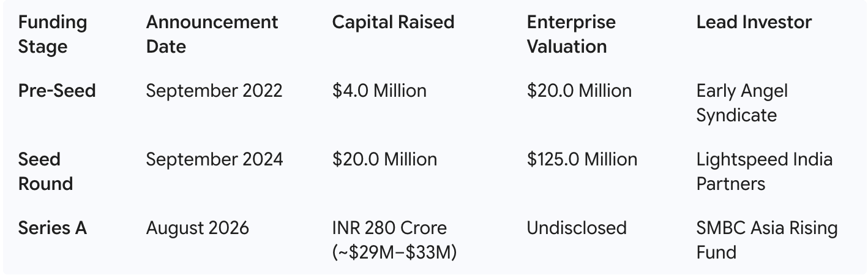Select the Announcement Date column header

point(212,34)
